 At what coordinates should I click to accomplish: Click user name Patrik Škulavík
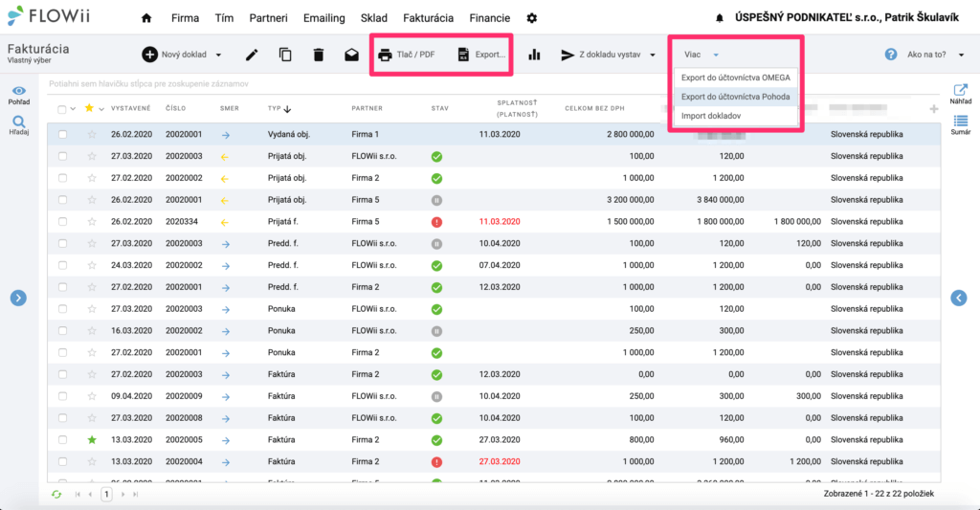click(922, 17)
